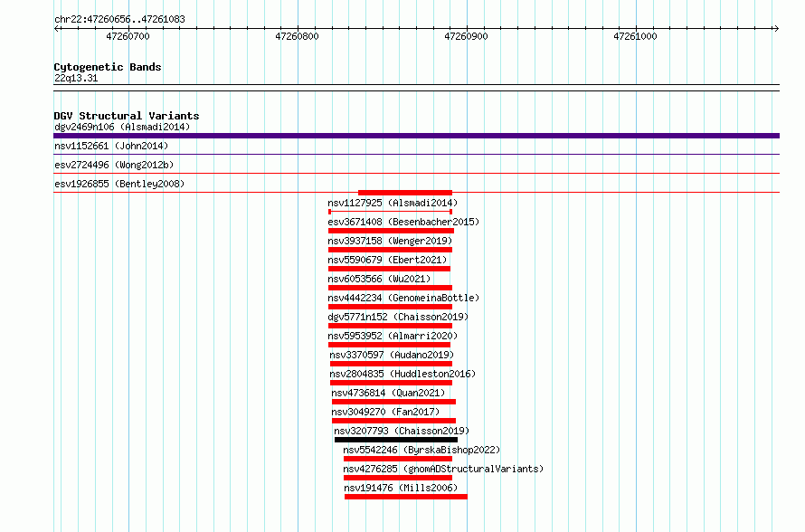Select the nsv5953952 (Almarri2020) variant
This screenshot has width=805, height=532.
coord(393,336)
